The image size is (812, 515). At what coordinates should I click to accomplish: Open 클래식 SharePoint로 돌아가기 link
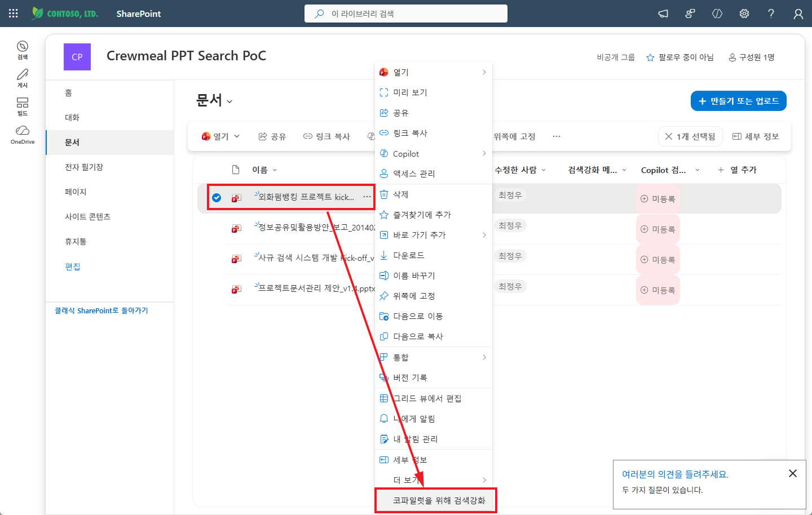tap(101, 310)
